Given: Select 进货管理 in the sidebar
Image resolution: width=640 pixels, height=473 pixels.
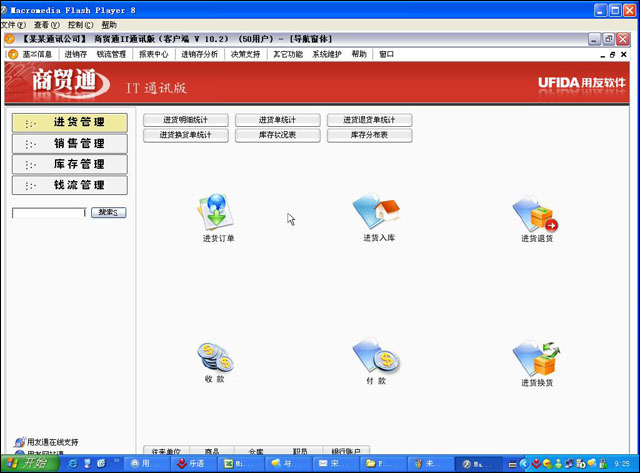Looking at the screenshot, I should click(70, 122).
